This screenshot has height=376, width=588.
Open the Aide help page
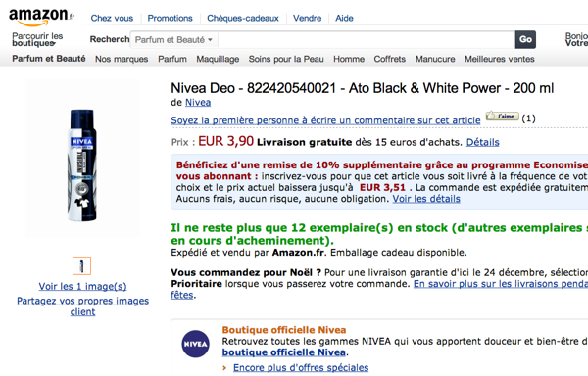344,18
